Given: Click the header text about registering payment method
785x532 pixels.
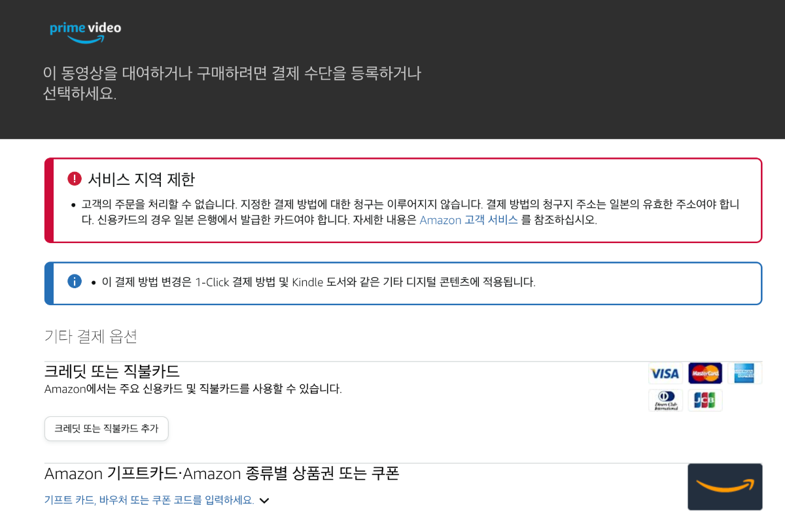Looking at the screenshot, I should tap(232, 82).
